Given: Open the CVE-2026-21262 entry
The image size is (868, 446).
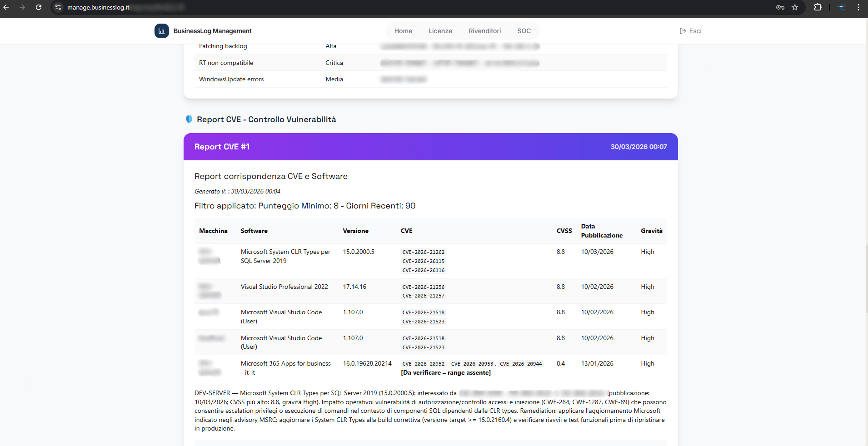Looking at the screenshot, I should (x=423, y=252).
